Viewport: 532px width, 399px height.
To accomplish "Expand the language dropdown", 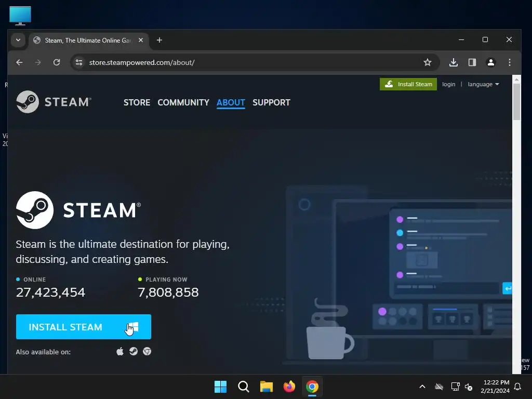I will (484, 84).
